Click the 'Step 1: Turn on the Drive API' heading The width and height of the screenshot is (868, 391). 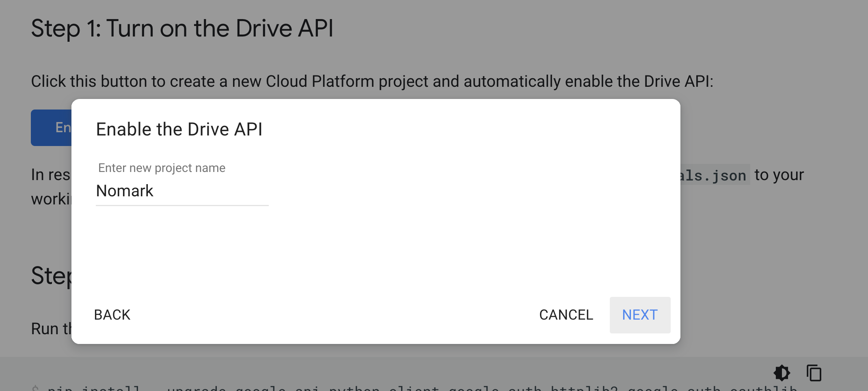click(182, 28)
